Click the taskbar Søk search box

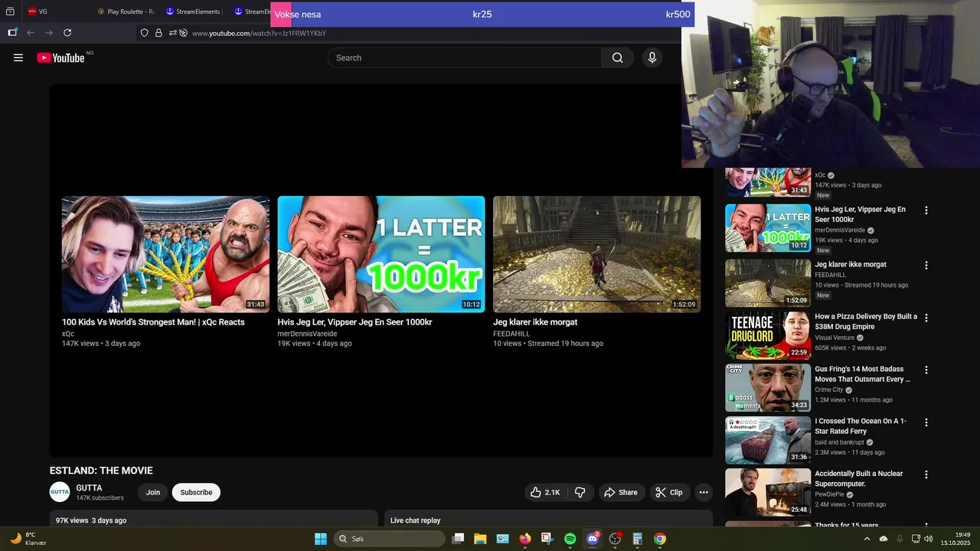(x=390, y=539)
